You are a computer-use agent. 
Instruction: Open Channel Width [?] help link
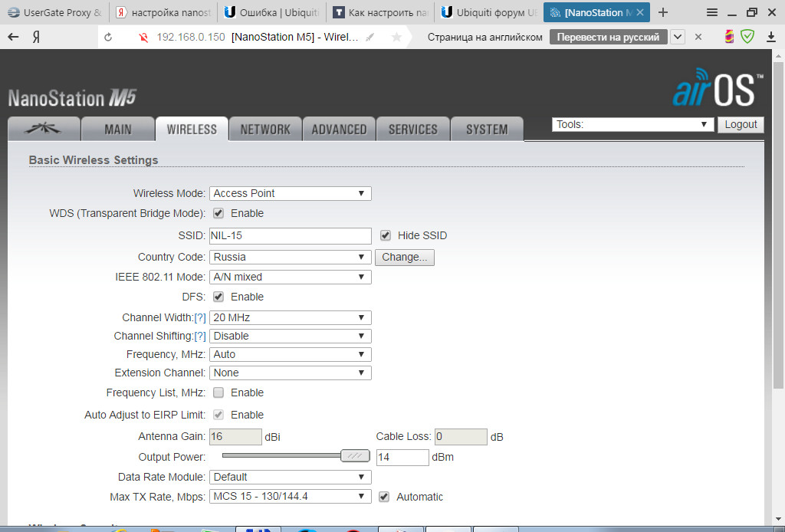(200, 318)
